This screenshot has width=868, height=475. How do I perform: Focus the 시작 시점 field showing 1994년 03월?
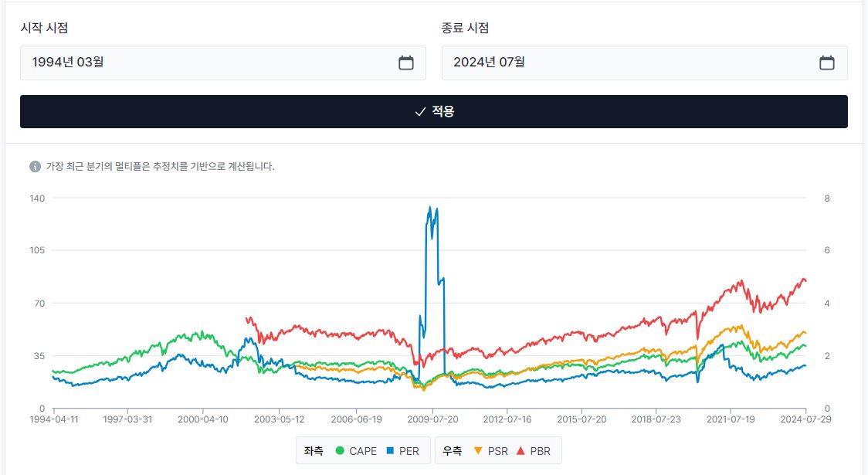(209, 63)
